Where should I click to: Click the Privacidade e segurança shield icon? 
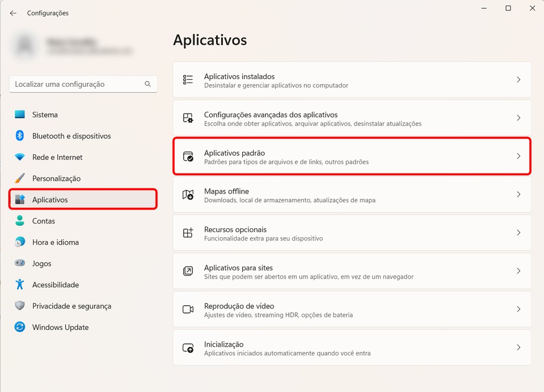[x=20, y=306]
